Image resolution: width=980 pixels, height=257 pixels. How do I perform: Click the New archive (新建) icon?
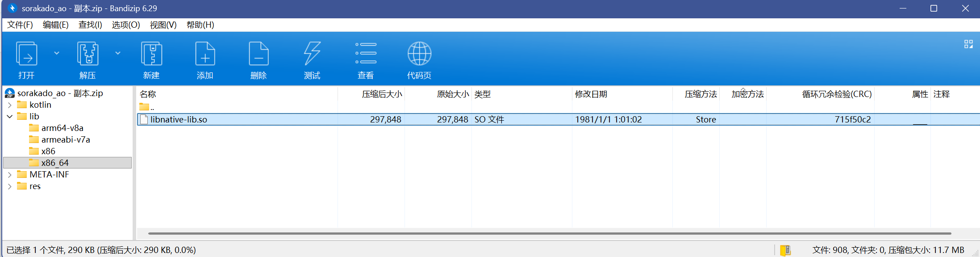pyautogui.click(x=151, y=55)
